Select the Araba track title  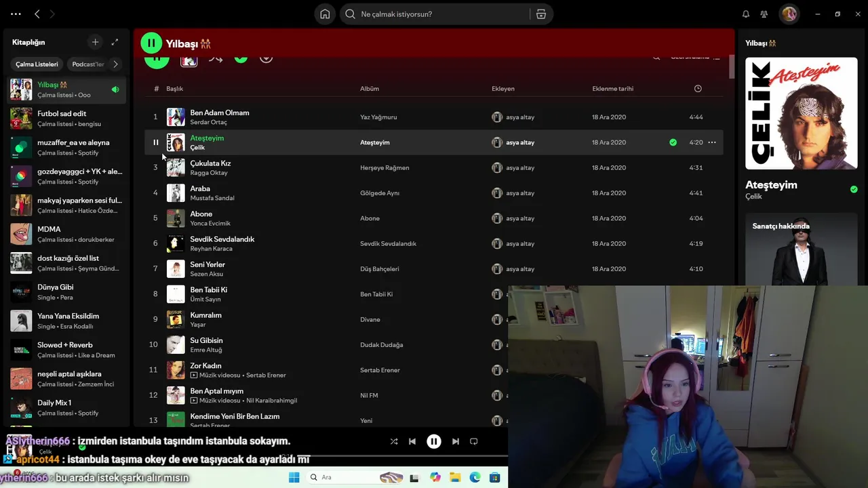point(200,188)
